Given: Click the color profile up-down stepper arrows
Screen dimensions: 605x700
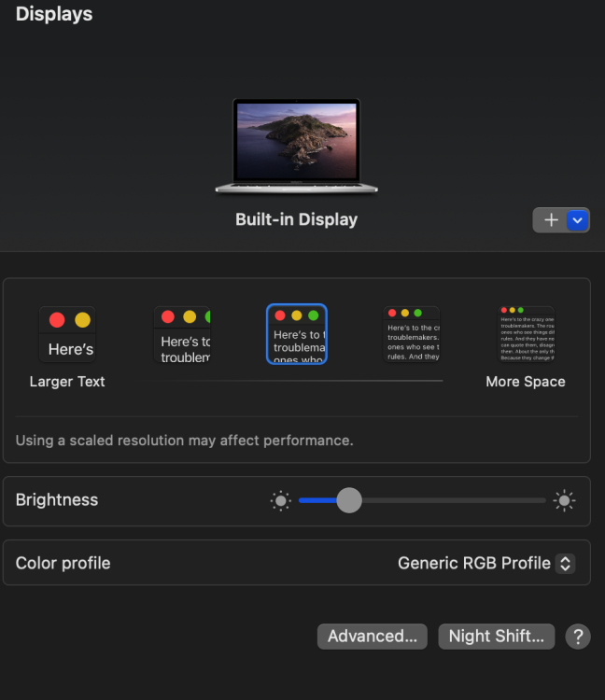Looking at the screenshot, I should click(565, 563).
